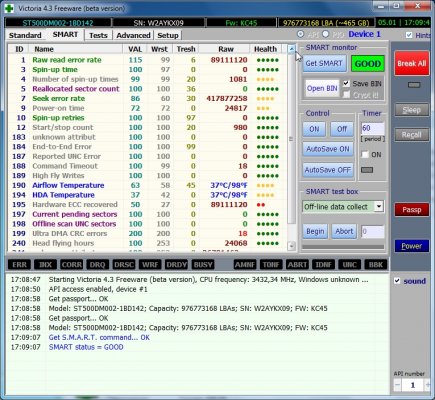This screenshot has width=435, height=400.
Task: Click the Get SMART button
Action: click(324, 63)
